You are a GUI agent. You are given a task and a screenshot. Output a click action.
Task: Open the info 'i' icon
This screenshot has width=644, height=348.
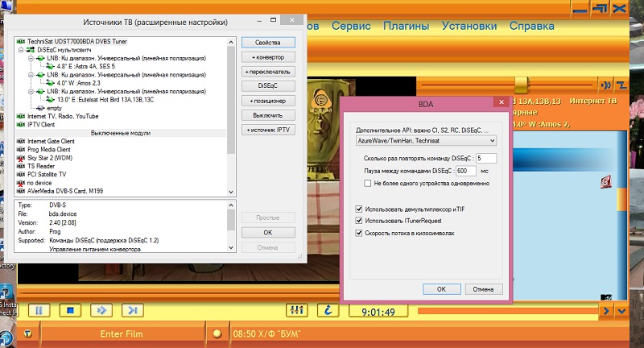click(328, 310)
